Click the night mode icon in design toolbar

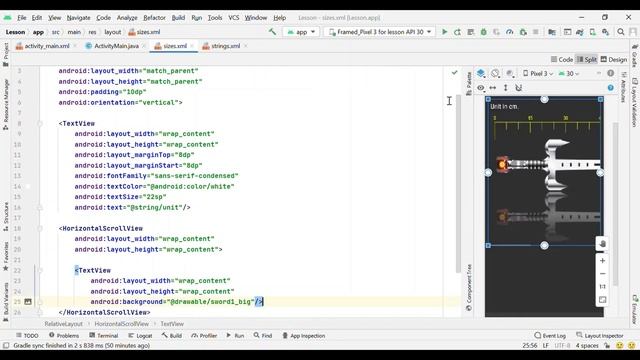510,73
